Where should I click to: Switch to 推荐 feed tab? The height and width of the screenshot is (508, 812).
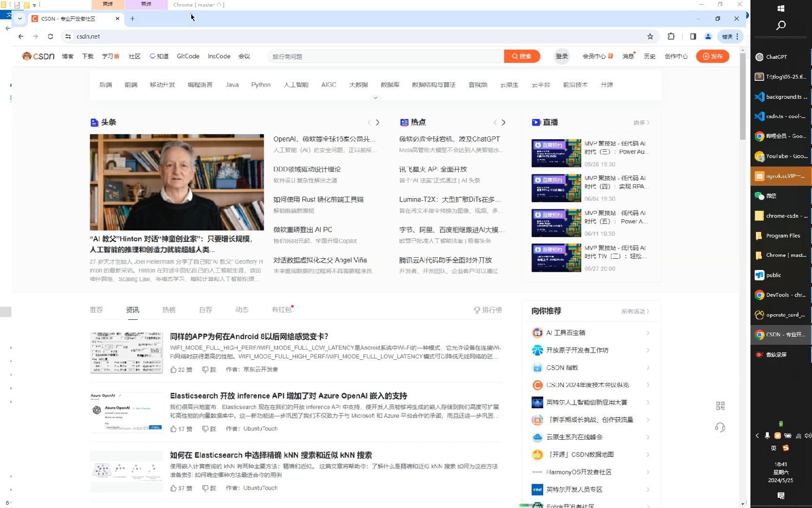tap(96, 310)
